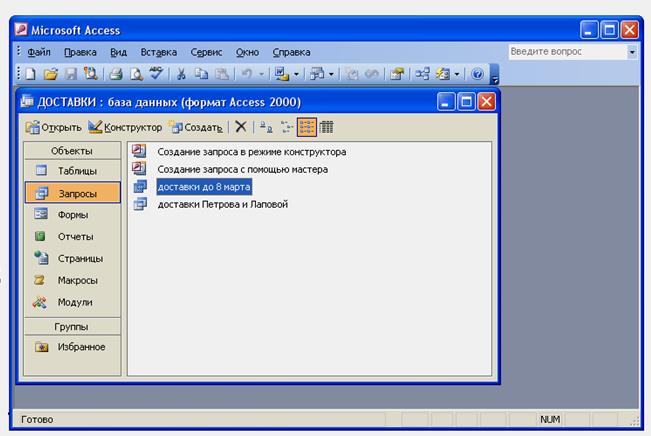
Task: Open the Toolbar Options chevron
Action: [x=494, y=75]
